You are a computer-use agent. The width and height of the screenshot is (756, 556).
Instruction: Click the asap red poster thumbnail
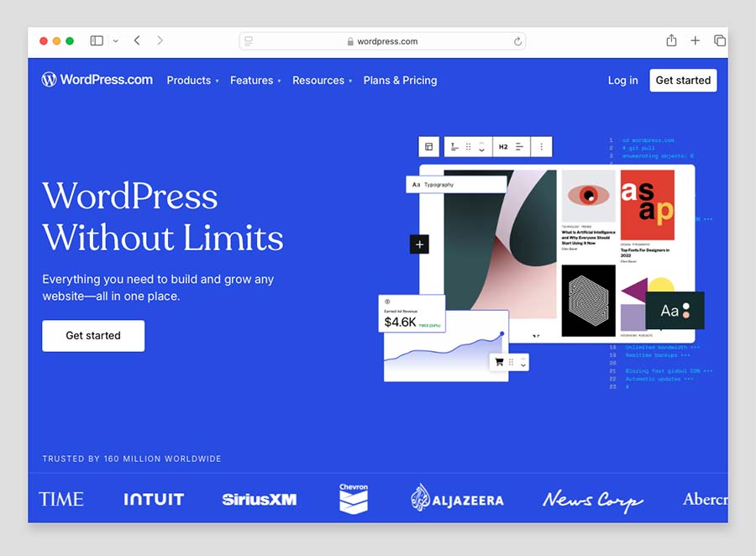(647, 205)
